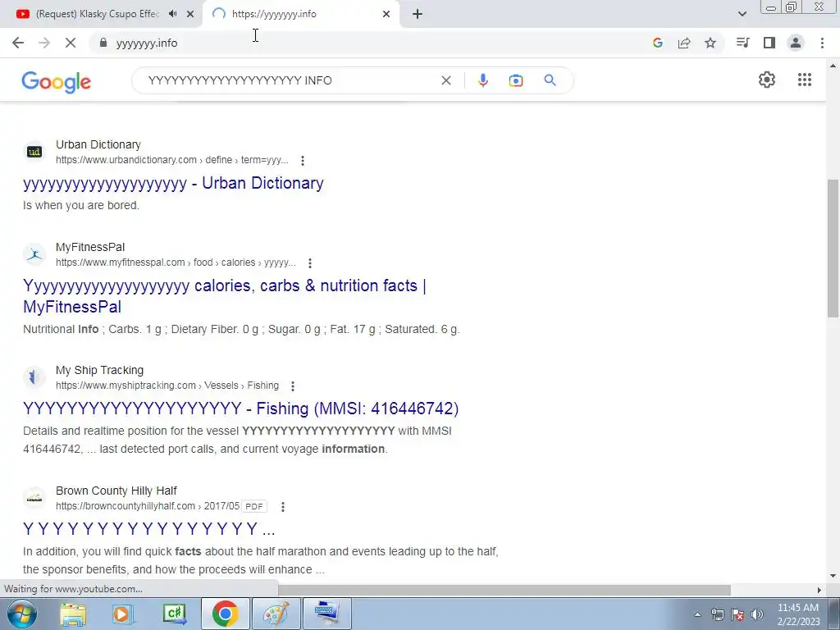Open more options for Urban Dictionary result
This screenshot has width=840, height=630.
pos(303,160)
